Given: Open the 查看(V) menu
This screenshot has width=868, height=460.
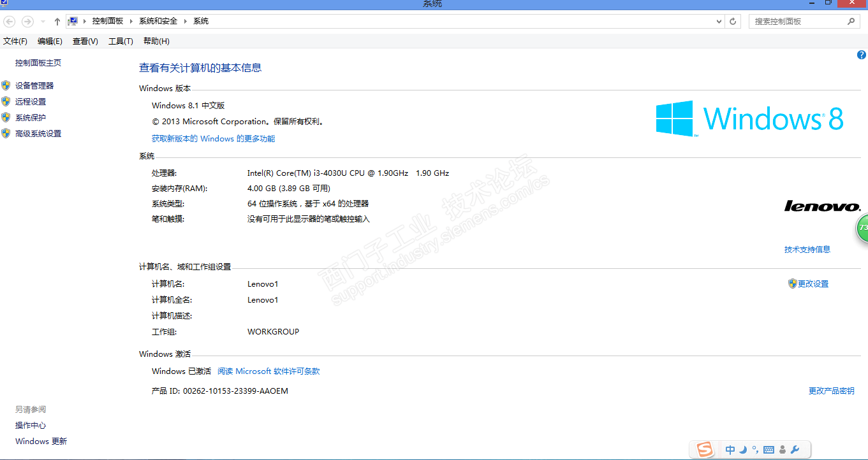Looking at the screenshot, I should click(x=85, y=41).
